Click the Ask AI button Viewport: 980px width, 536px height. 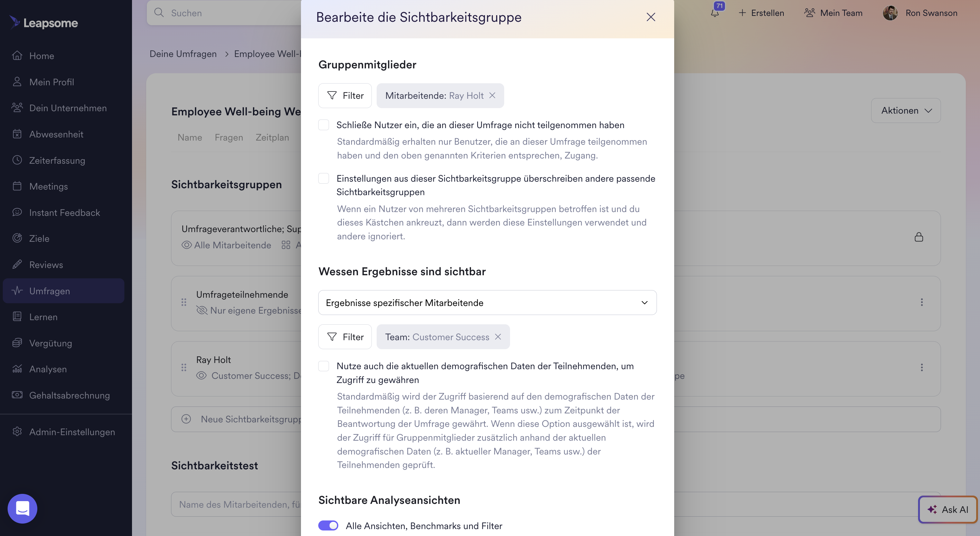click(x=947, y=509)
